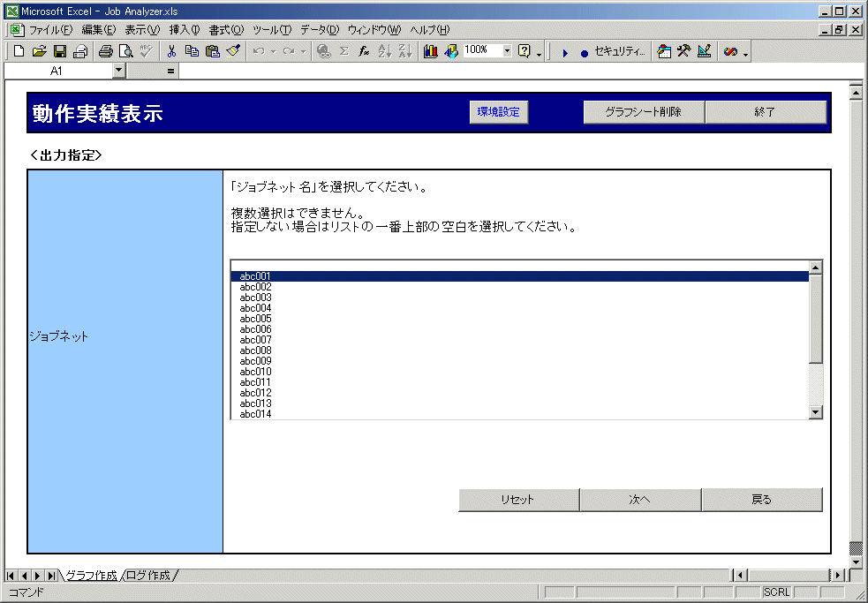The image size is (868, 603).
Task: Click the jobnet list scroll down arrow
Action: click(815, 411)
